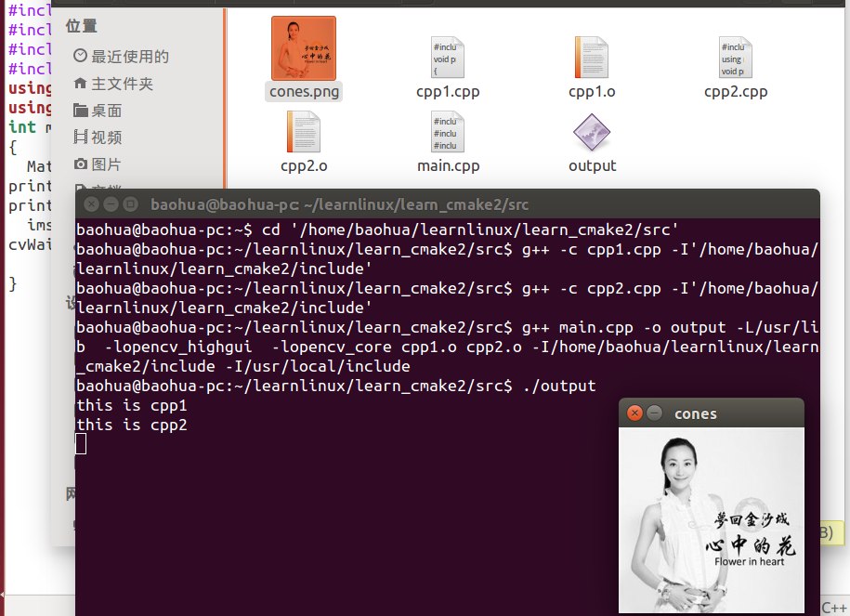Select the cpp1.o object file icon

[592, 57]
